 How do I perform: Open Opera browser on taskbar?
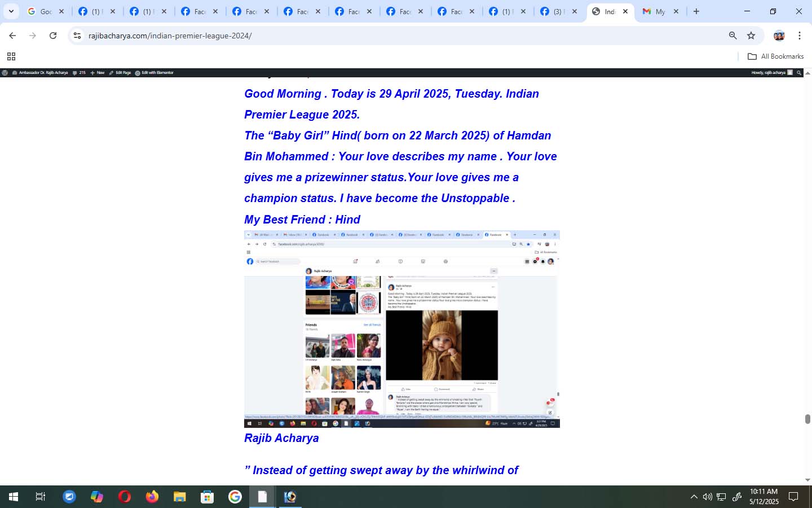(x=125, y=497)
